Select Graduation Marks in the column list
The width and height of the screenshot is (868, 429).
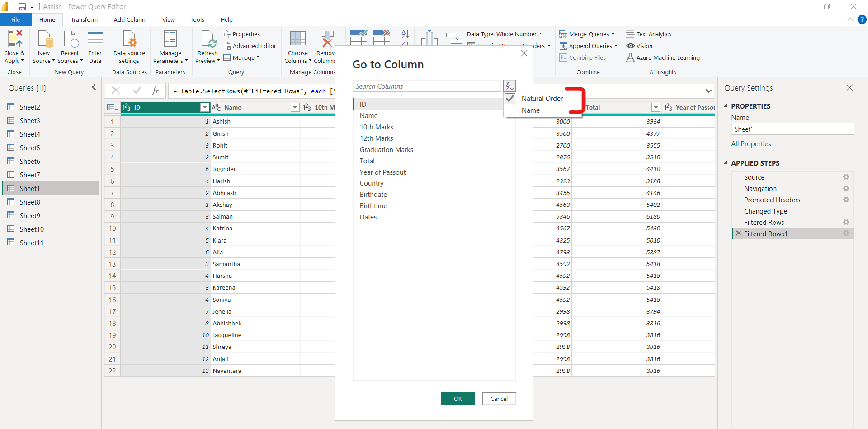click(x=387, y=150)
